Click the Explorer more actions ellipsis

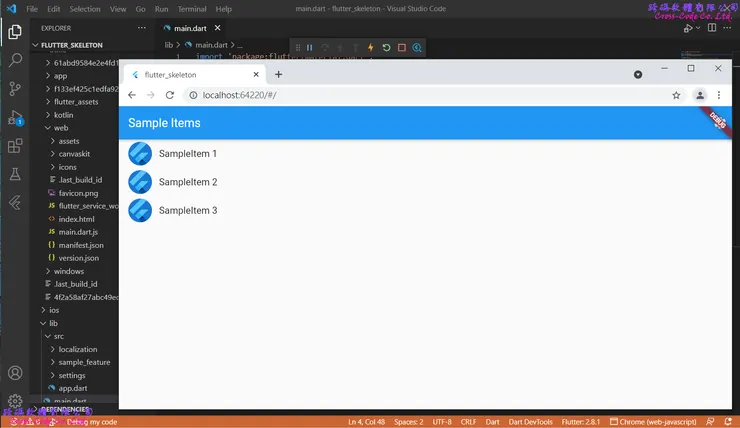[x=142, y=28]
